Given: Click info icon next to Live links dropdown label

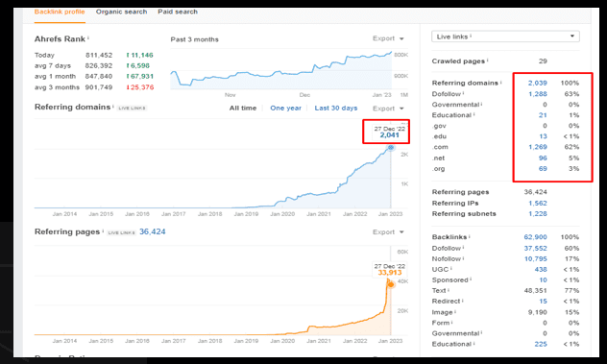Looking at the screenshot, I should point(471,36).
